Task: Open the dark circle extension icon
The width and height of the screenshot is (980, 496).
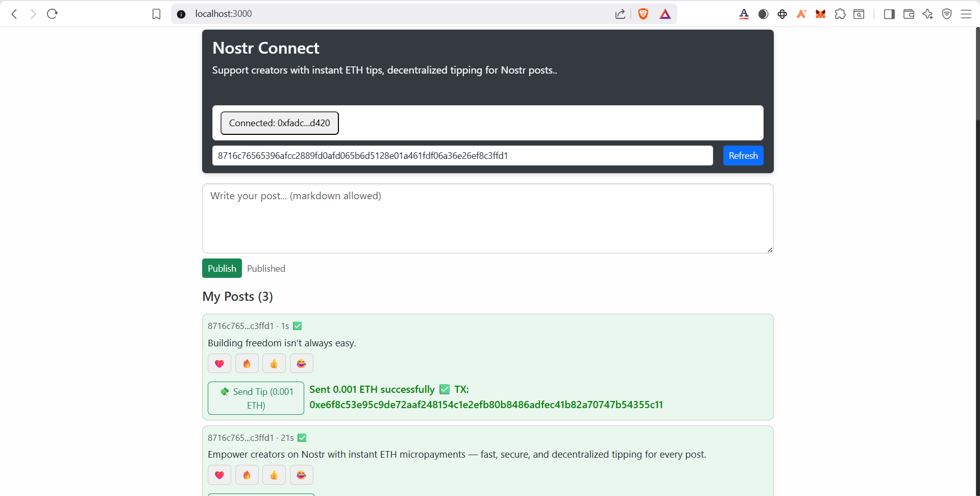Action: (x=763, y=14)
